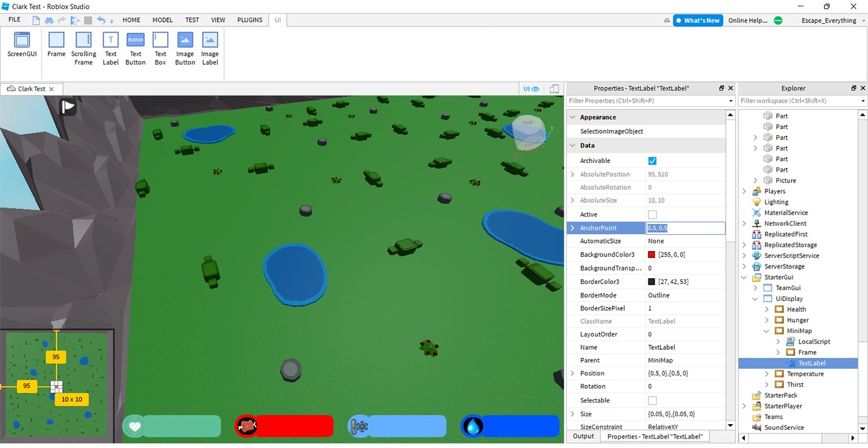This screenshot has width=868, height=448.
Task: Insert a Text Button element
Action: [x=135, y=44]
